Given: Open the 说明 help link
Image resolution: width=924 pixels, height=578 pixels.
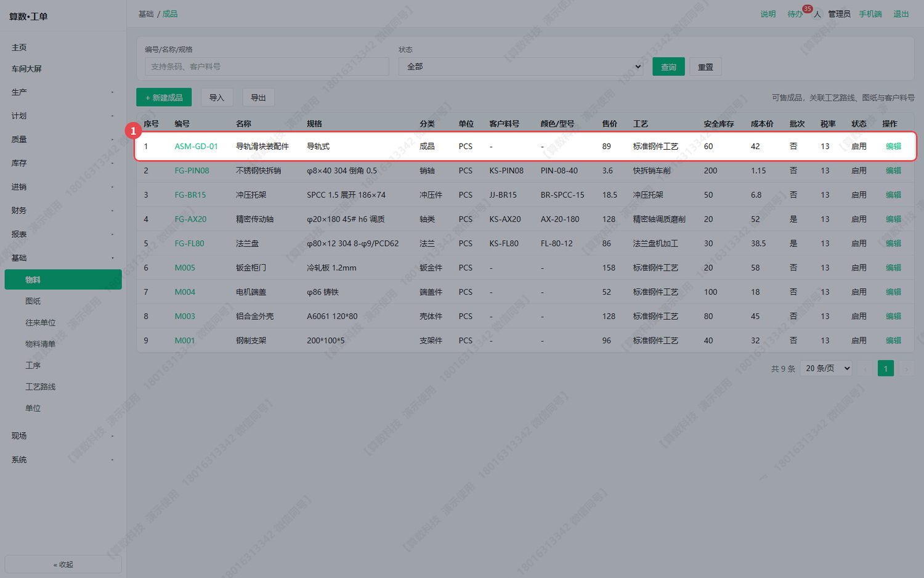Looking at the screenshot, I should pyautogui.click(x=768, y=14).
